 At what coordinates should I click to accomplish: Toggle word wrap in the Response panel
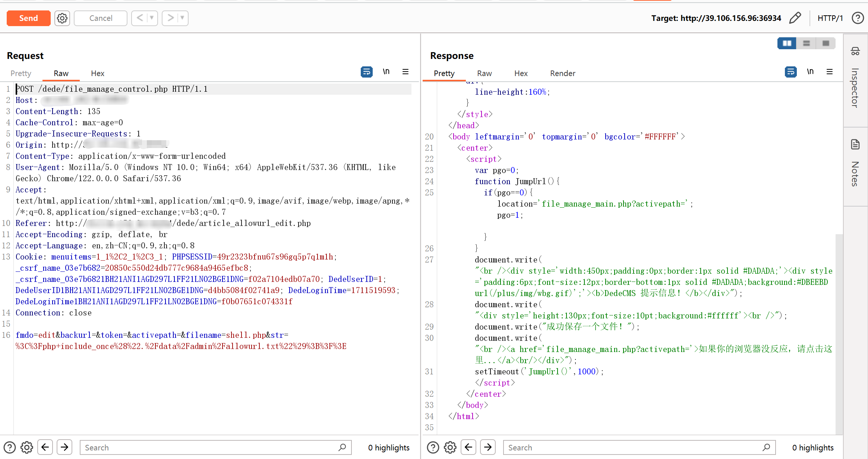click(x=790, y=72)
